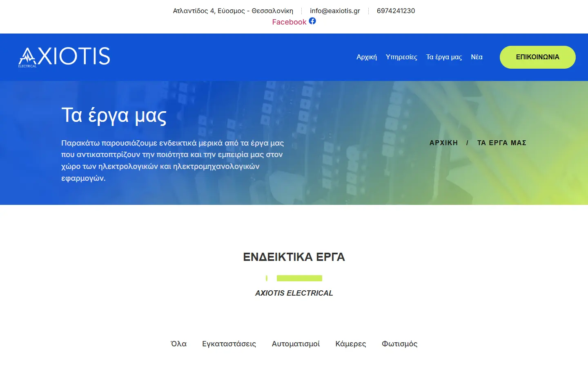This screenshot has height=368, width=588.
Task: Click the AXIOTIS Electrical logo
Action: point(64,57)
